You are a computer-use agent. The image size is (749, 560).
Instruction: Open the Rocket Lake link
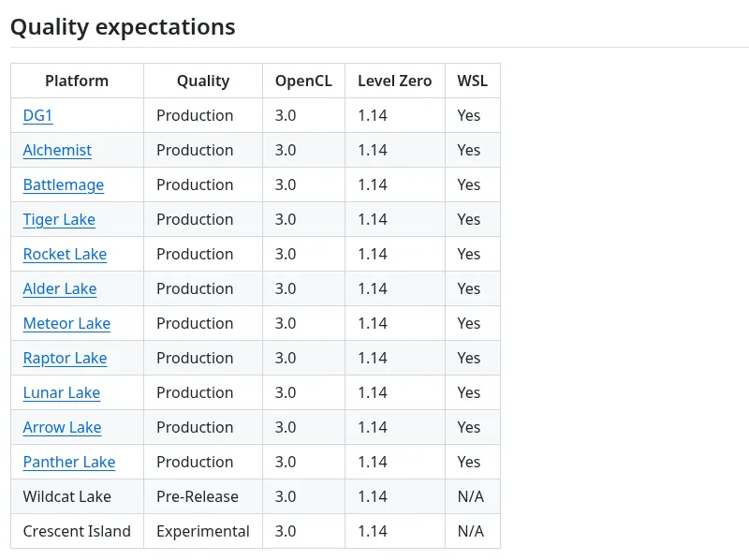[x=65, y=254]
